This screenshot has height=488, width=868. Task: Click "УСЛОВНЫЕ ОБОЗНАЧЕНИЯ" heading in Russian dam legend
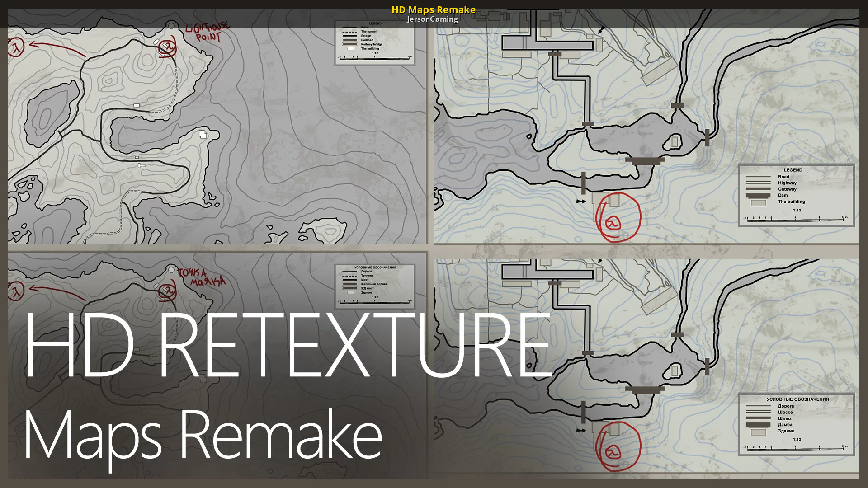click(797, 399)
